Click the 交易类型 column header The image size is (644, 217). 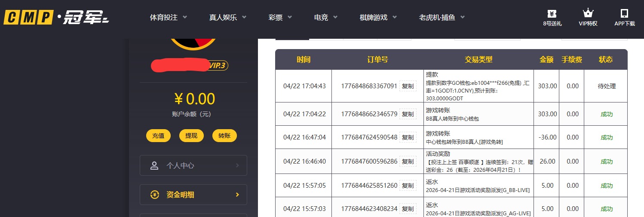pos(478,59)
